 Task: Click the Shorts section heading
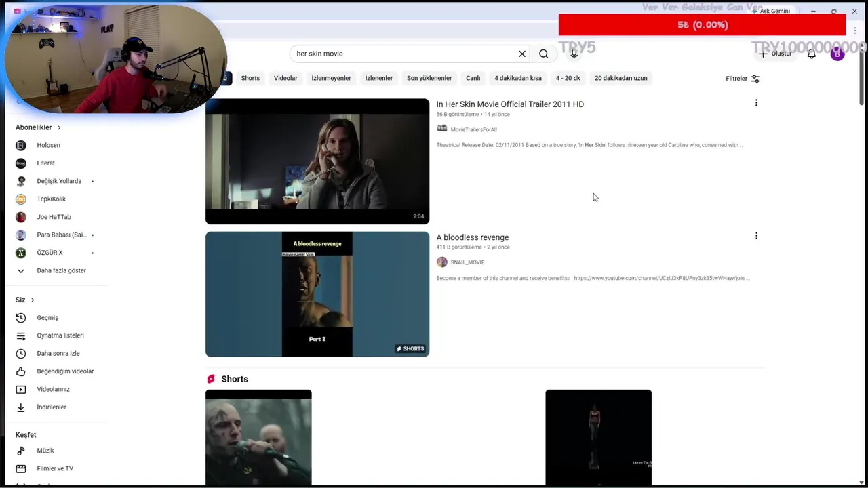235,379
